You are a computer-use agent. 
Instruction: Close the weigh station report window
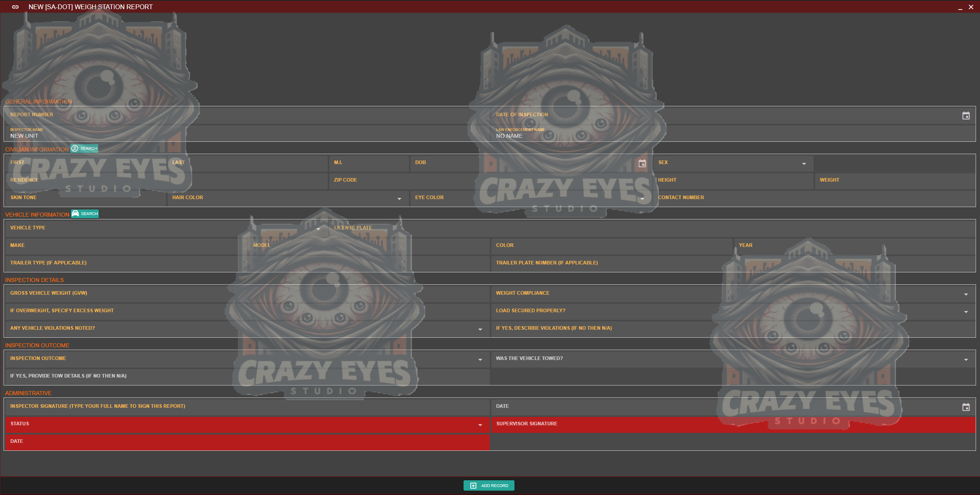pyautogui.click(x=971, y=7)
